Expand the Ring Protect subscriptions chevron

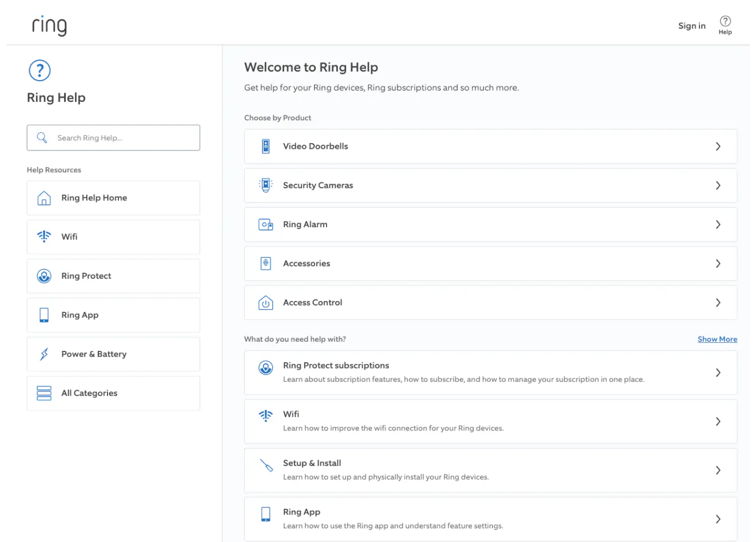pyautogui.click(x=718, y=373)
